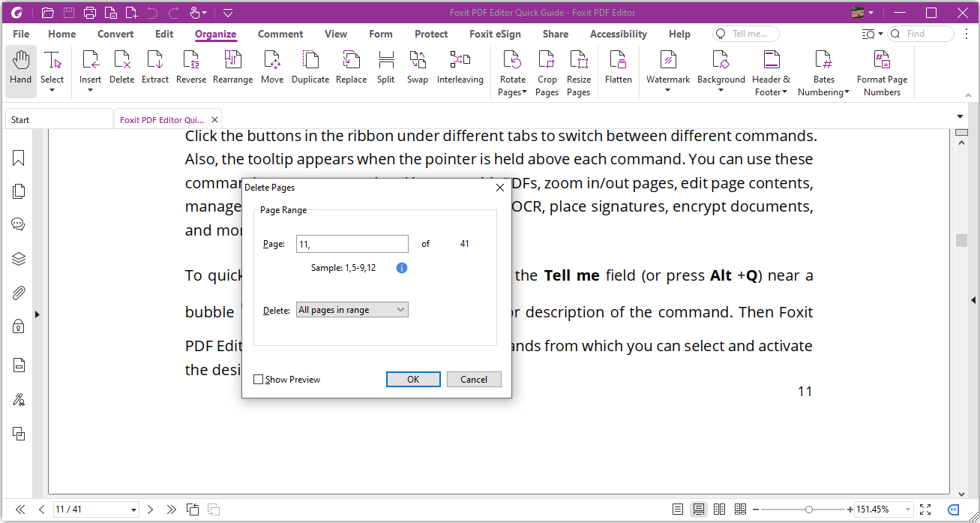Go to the first page

pos(20,509)
